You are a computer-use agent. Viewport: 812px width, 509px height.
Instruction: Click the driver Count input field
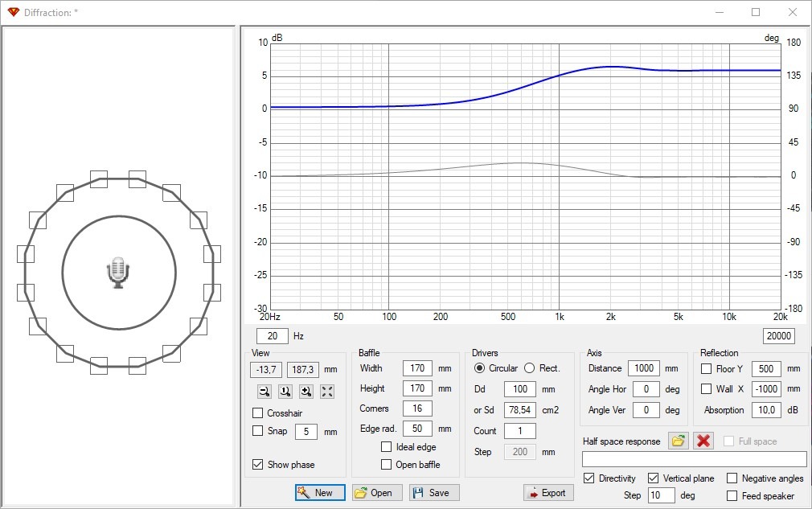(520, 430)
